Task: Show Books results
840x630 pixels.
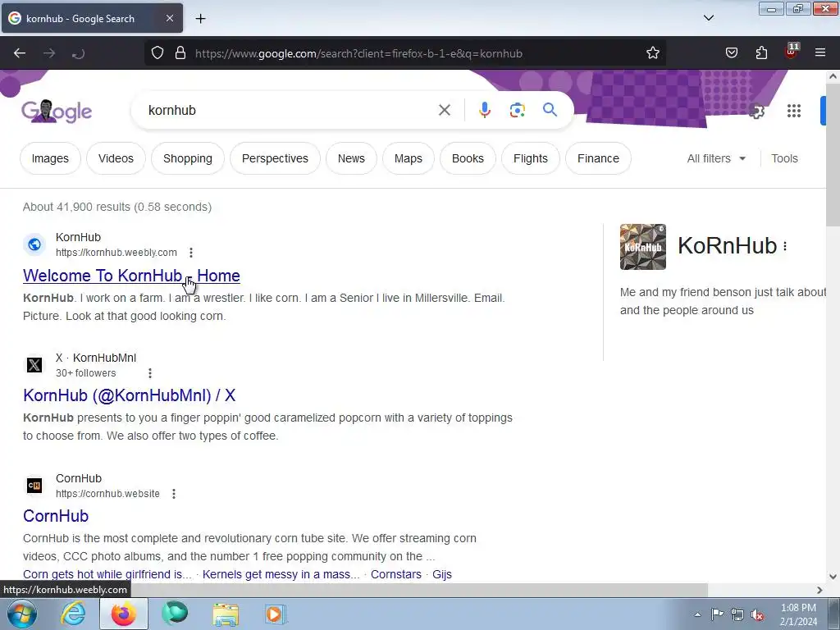Action: click(x=468, y=158)
